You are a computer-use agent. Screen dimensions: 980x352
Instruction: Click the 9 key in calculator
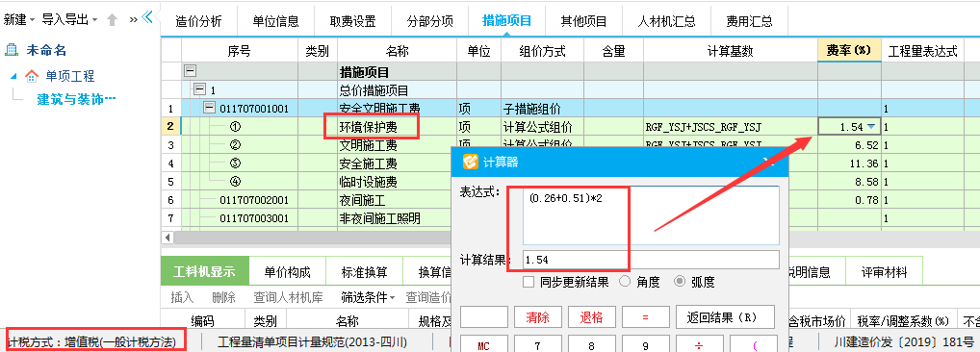click(x=646, y=344)
